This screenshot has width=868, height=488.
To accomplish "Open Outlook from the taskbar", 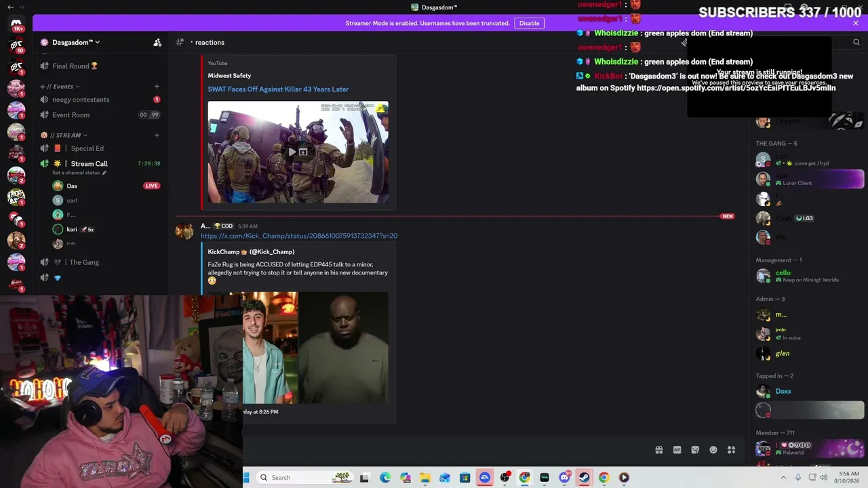I will click(x=445, y=478).
